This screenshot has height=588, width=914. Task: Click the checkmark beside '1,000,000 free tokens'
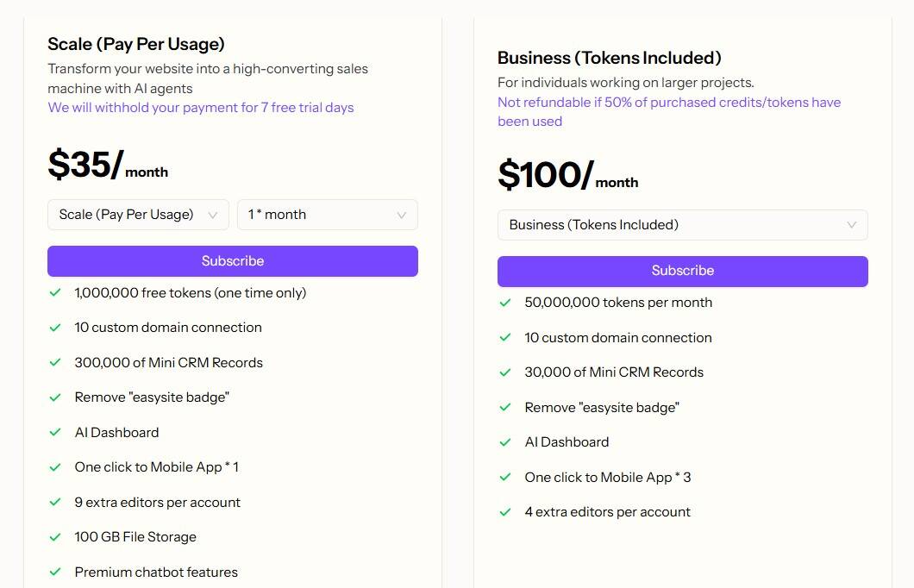[x=56, y=293]
